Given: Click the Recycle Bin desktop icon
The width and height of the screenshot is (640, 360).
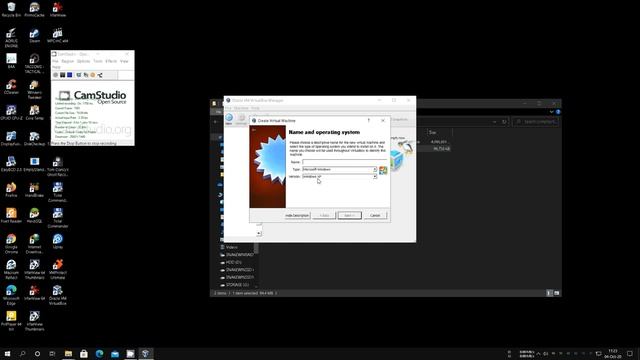Looking at the screenshot, I should click(11, 9).
